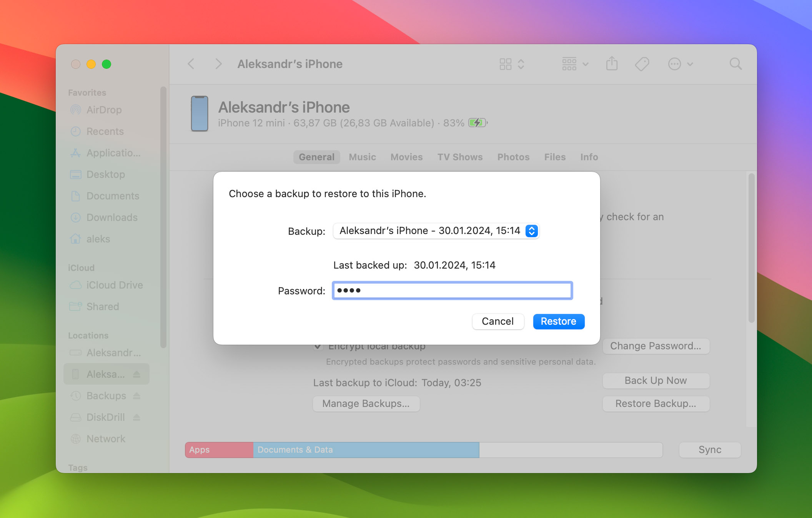Screen dimensions: 812x518
Task: Click the Manage Backups button
Action: [x=366, y=403]
